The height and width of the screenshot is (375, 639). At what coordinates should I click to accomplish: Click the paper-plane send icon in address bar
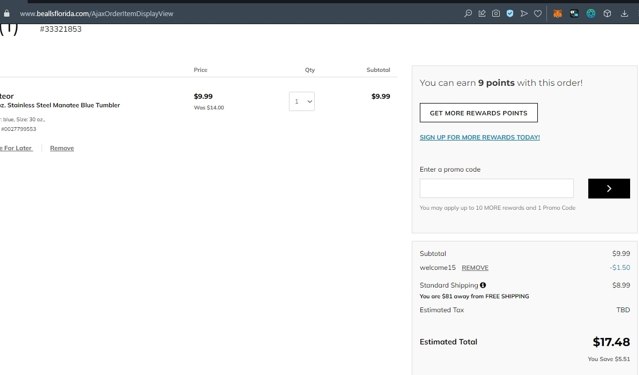(524, 13)
